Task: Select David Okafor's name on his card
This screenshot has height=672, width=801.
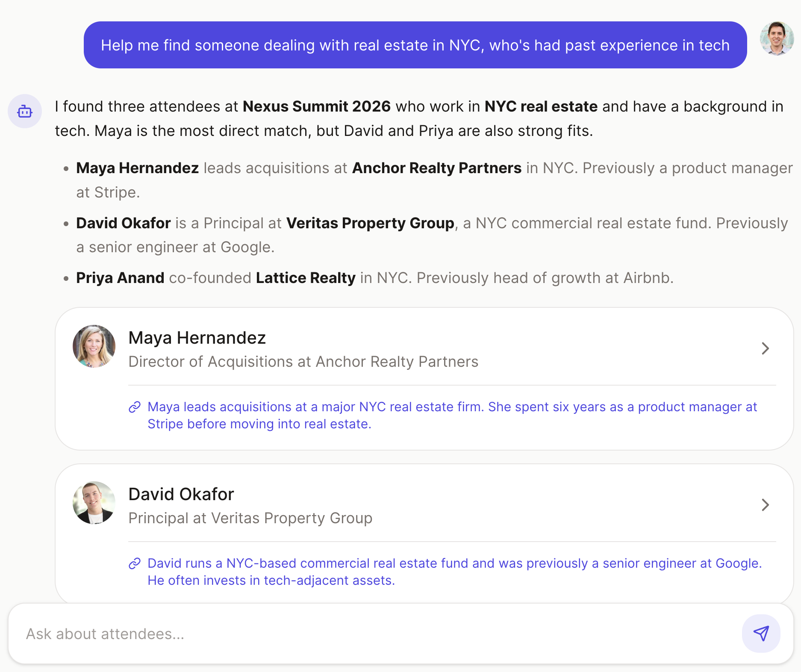Action: pos(181,494)
